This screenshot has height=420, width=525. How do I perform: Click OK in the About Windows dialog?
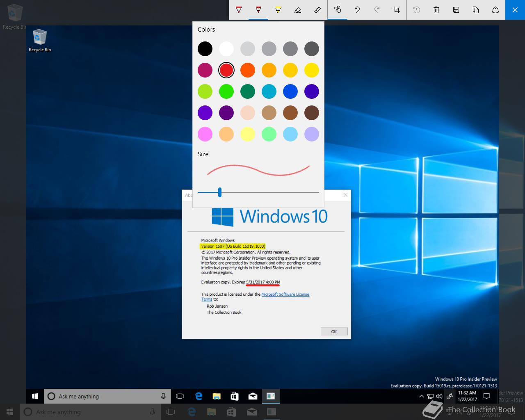click(x=334, y=331)
